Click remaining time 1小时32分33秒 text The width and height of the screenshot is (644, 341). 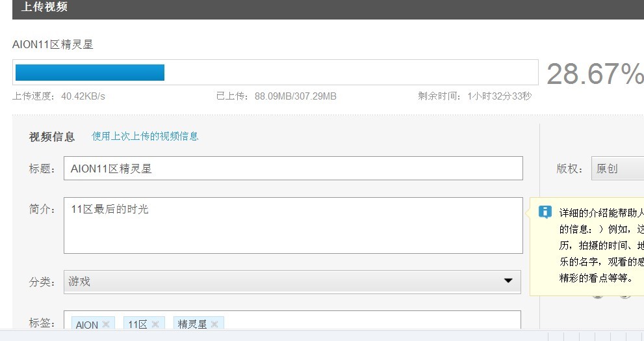500,96
